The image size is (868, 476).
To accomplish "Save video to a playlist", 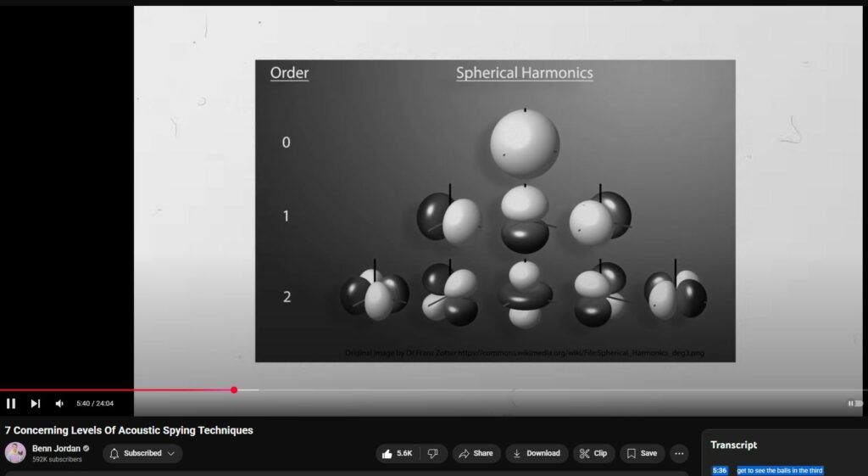I will click(x=642, y=454).
